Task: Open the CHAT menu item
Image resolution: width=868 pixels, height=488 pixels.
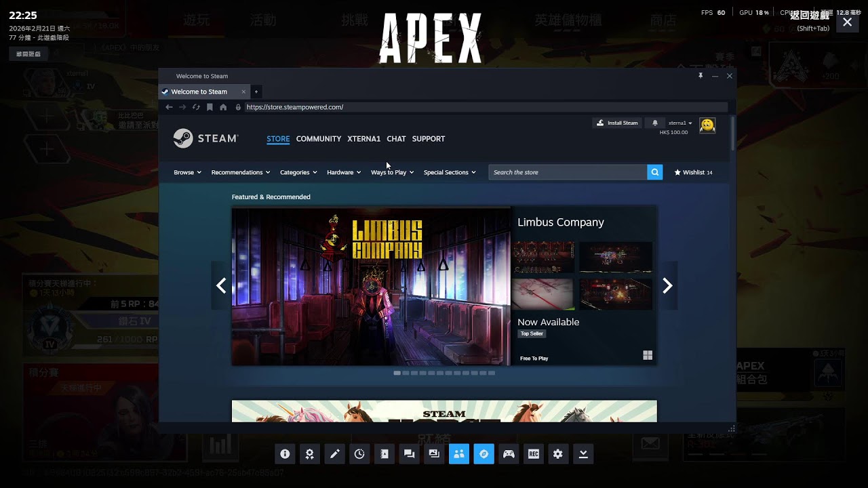Action: tap(396, 139)
